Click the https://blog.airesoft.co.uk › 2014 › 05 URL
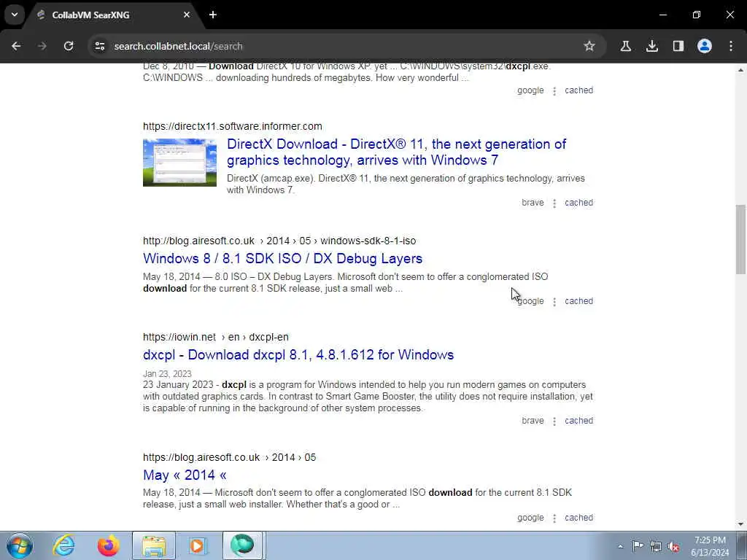The image size is (747, 560). (229, 458)
